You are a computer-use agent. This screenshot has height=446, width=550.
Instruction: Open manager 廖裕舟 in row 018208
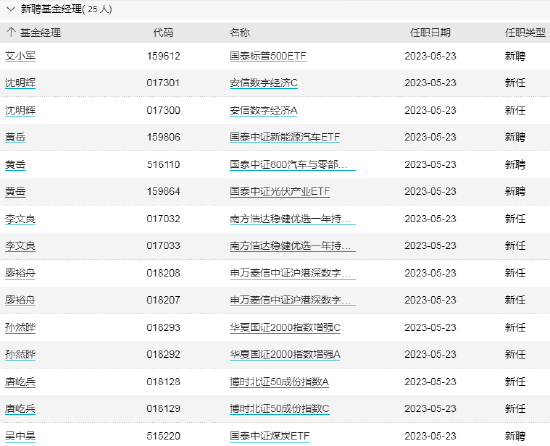20,273
